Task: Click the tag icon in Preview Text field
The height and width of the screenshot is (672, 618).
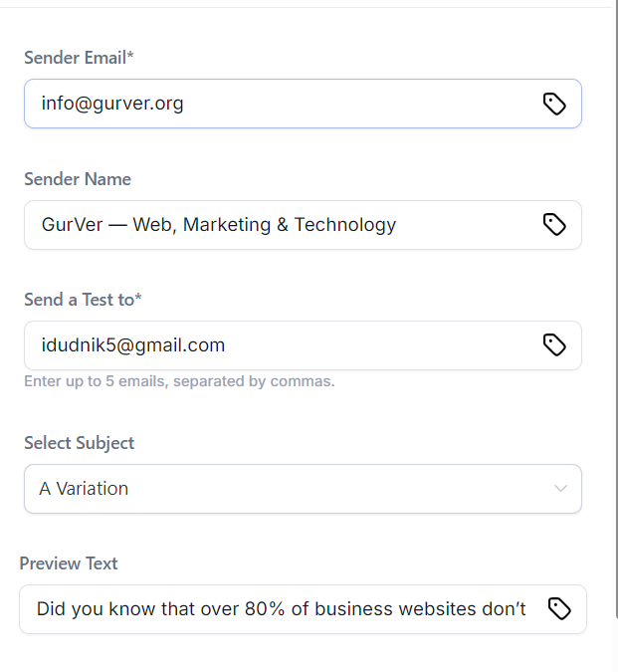Action: point(559,609)
